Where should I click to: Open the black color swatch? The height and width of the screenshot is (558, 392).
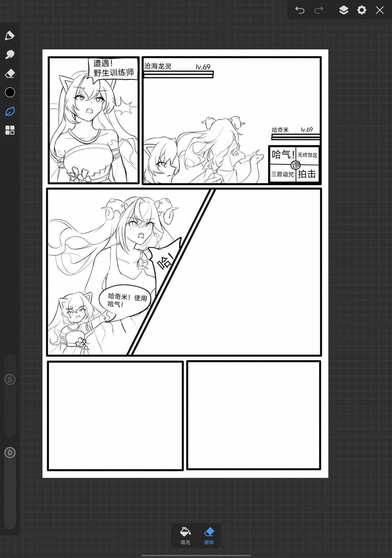[x=10, y=92]
